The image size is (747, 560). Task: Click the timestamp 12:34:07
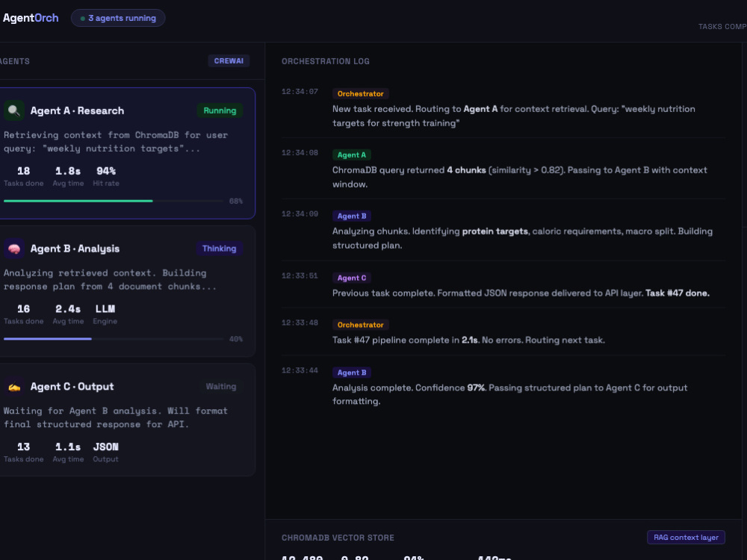click(300, 91)
